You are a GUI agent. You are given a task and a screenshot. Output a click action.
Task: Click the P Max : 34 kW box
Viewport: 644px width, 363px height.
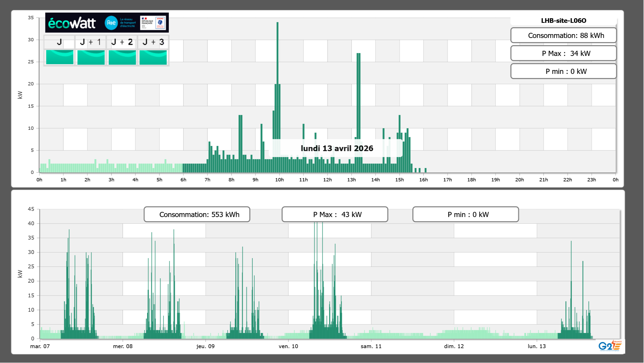click(563, 53)
